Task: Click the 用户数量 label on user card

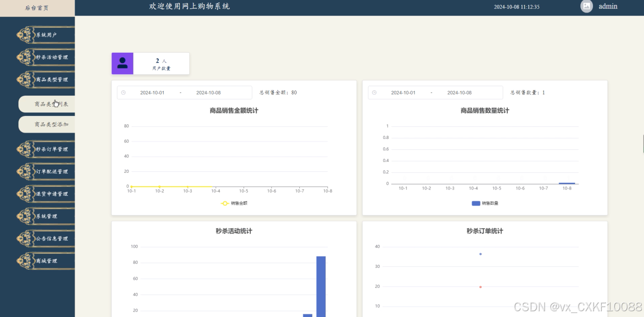Action: (x=162, y=68)
